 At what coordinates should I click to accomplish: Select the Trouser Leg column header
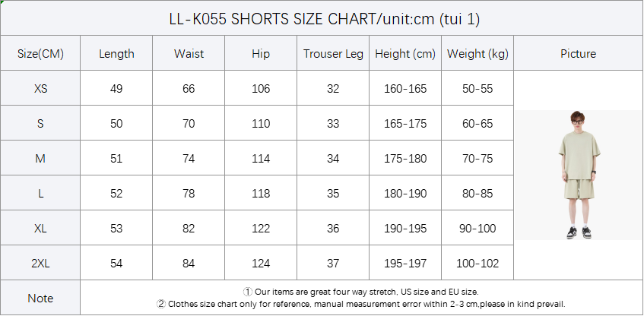(x=333, y=54)
